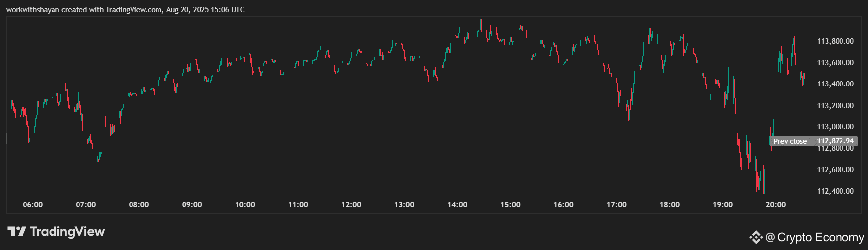Select the 19:00 time axis label
Viewport: 868px width, 250px height.
[x=723, y=205]
